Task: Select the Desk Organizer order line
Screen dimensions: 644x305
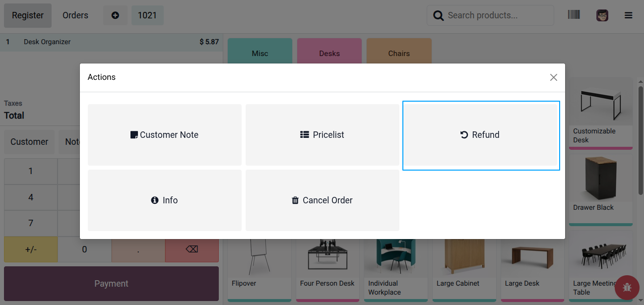Action: click(x=112, y=42)
